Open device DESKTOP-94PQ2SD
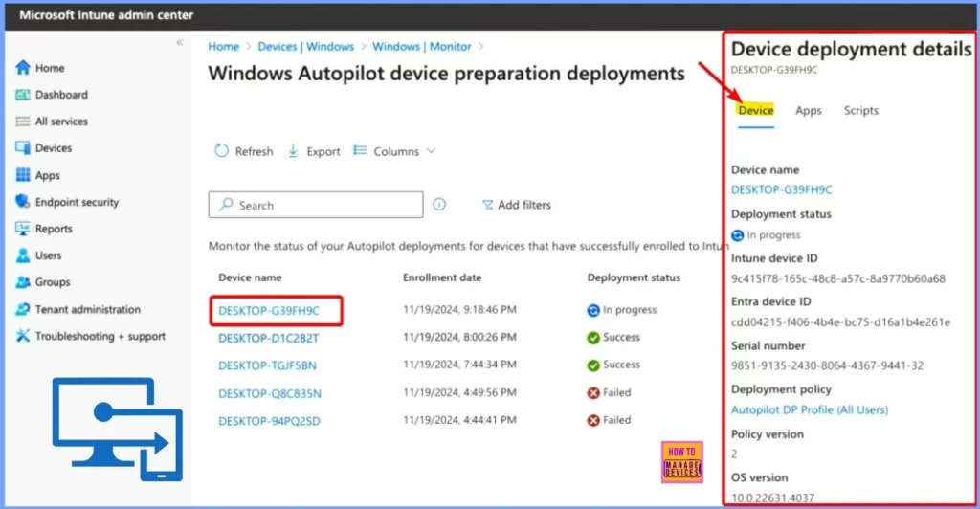 coord(269,421)
